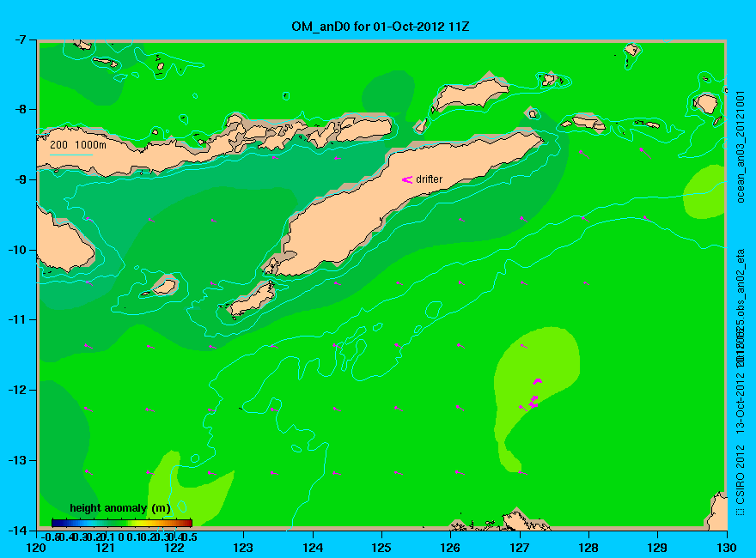Click the latitude tick label '-12'
The width and height of the screenshot is (756, 558).
(16, 390)
